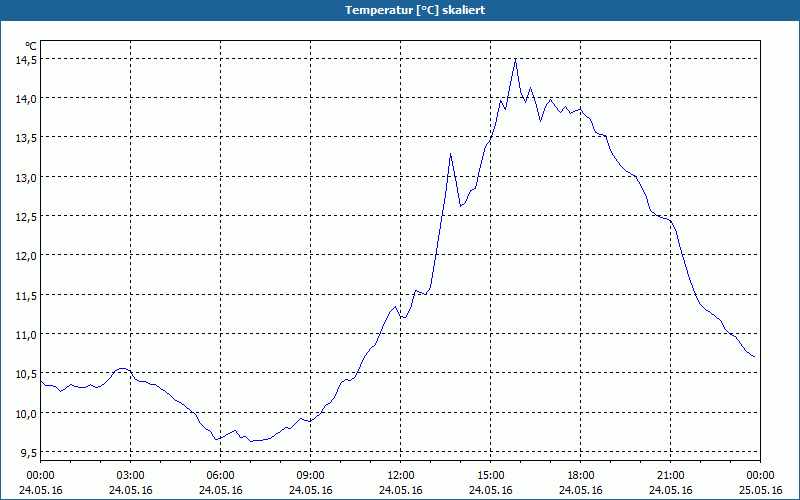
Task: Click the chart title 'Temperatur [°C] skaliert'
Action: pyautogui.click(x=415, y=10)
